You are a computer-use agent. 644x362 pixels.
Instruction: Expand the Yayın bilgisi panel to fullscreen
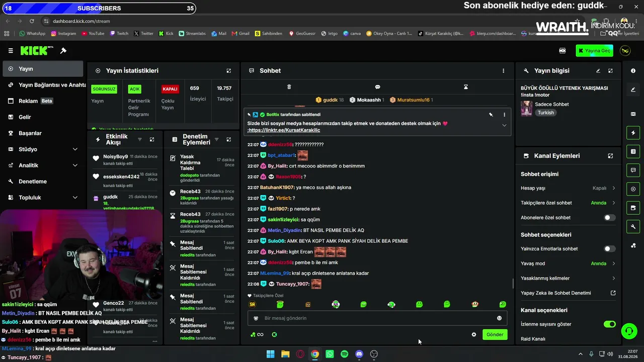coord(610,71)
